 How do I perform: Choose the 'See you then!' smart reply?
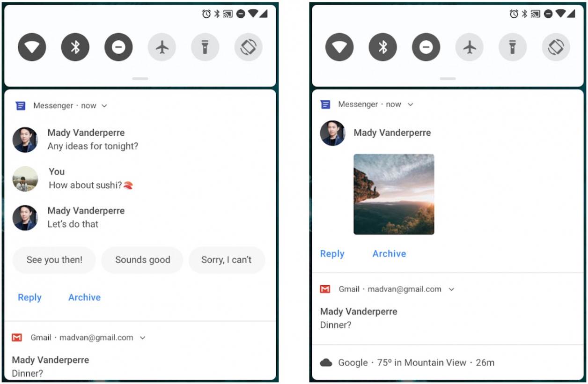pyautogui.click(x=54, y=260)
